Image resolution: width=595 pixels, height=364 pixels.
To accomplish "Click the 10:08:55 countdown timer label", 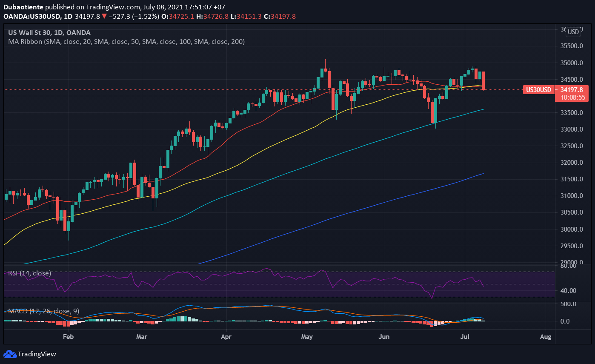I will click(x=573, y=97).
